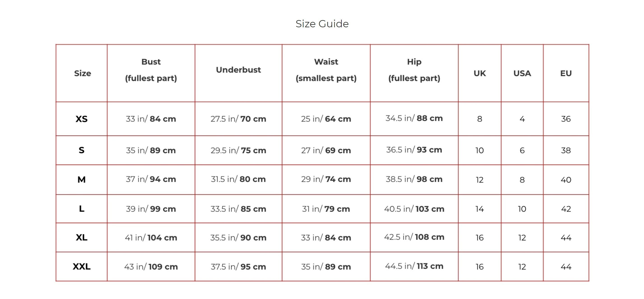Click the EU column header

click(x=566, y=73)
